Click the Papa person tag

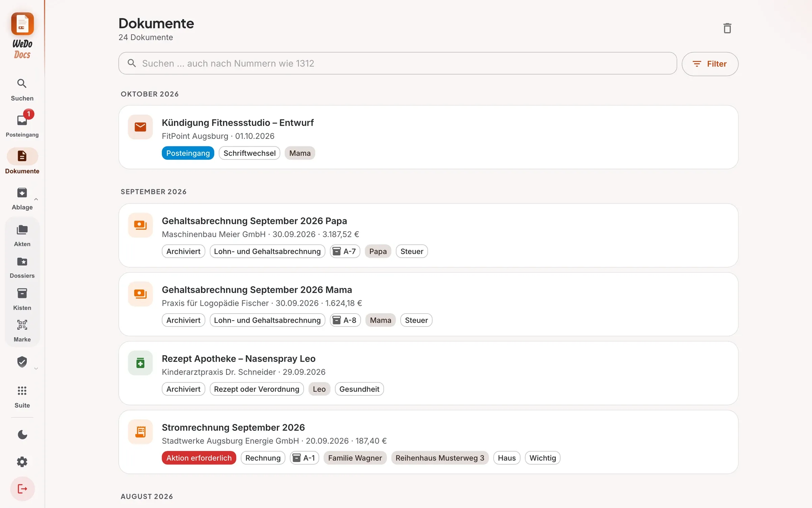378,251
